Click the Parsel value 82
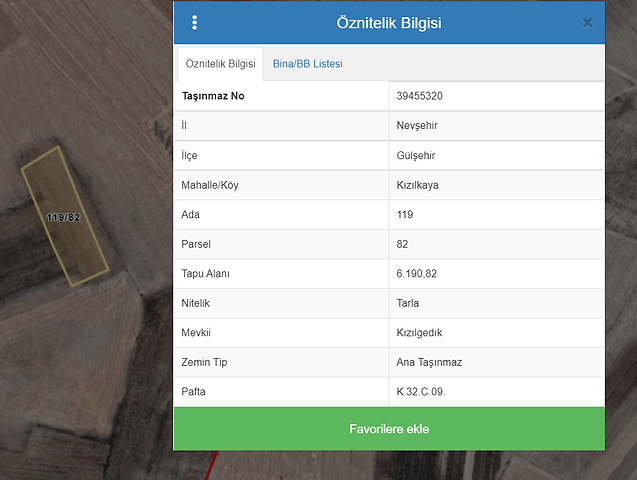 (402, 244)
